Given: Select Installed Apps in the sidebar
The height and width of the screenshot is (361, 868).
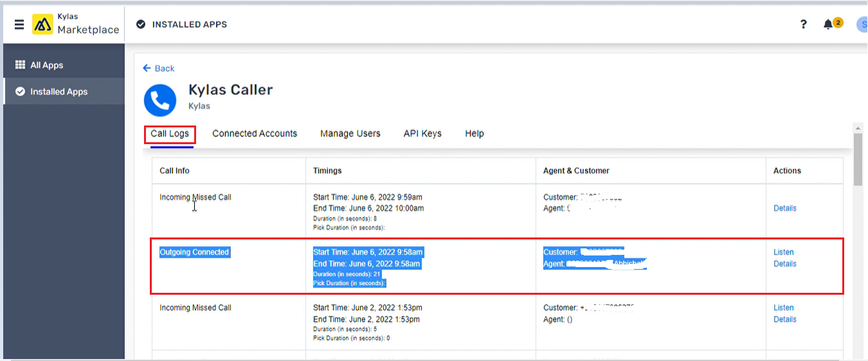Looking at the screenshot, I should (59, 91).
